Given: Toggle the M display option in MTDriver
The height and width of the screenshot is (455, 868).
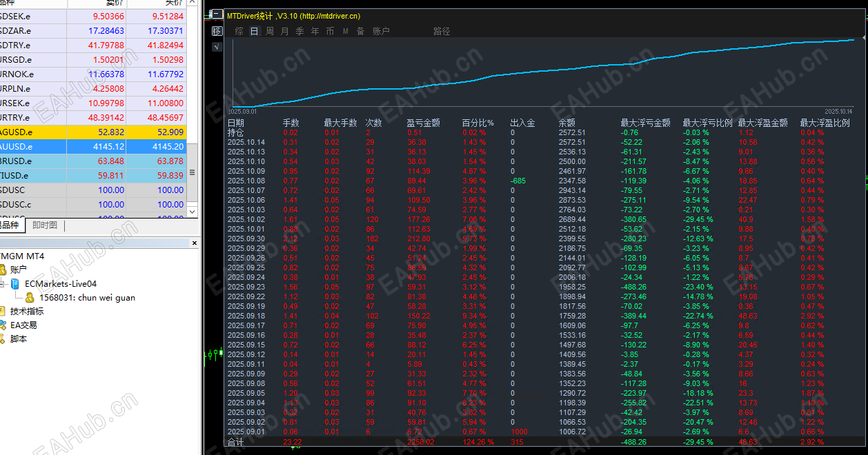Looking at the screenshot, I should pyautogui.click(x=345, y=30).
